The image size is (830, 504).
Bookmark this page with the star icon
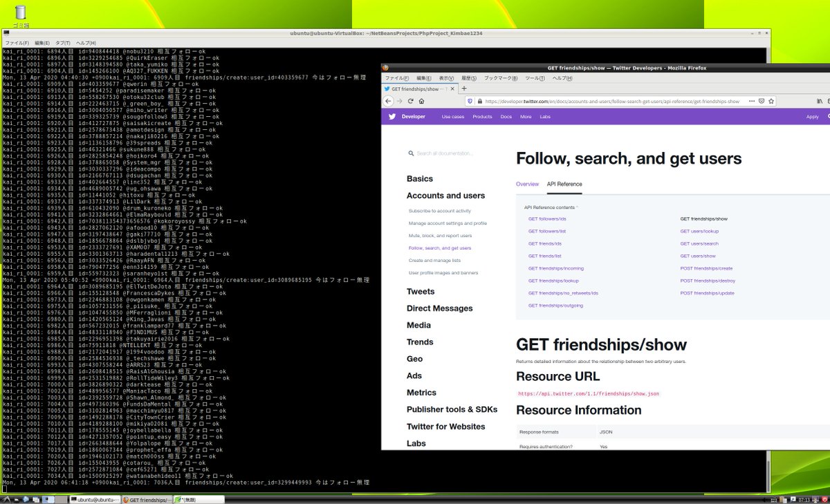click(771, 101)
